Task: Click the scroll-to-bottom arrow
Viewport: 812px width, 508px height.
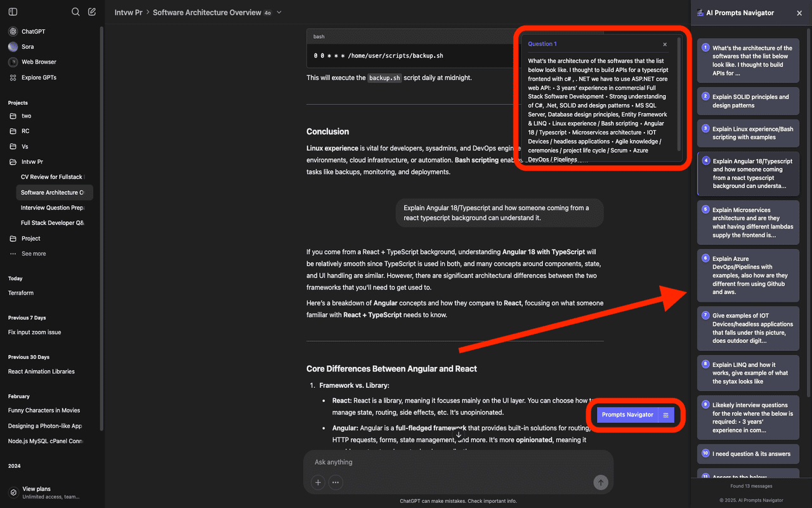Action: pos(459,434)
